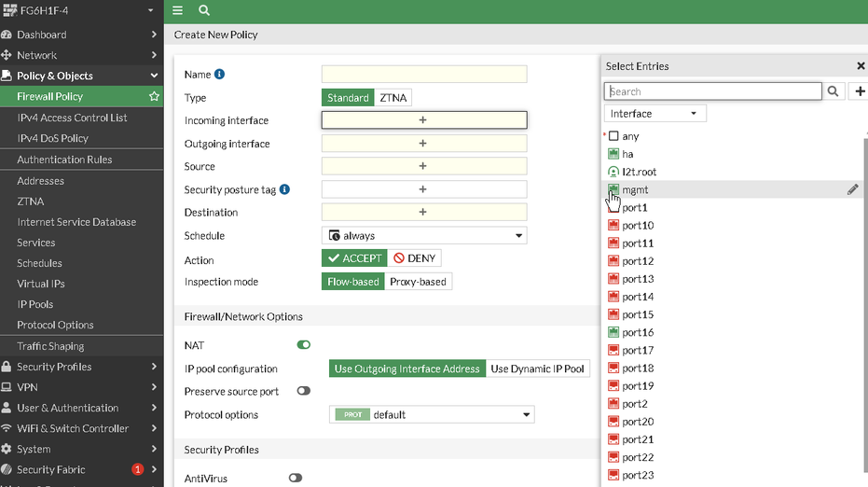Viewport: 868px width, 487px height.
Task: Click the edit pencil icon beside mgmt
Action: coord(852,189)
